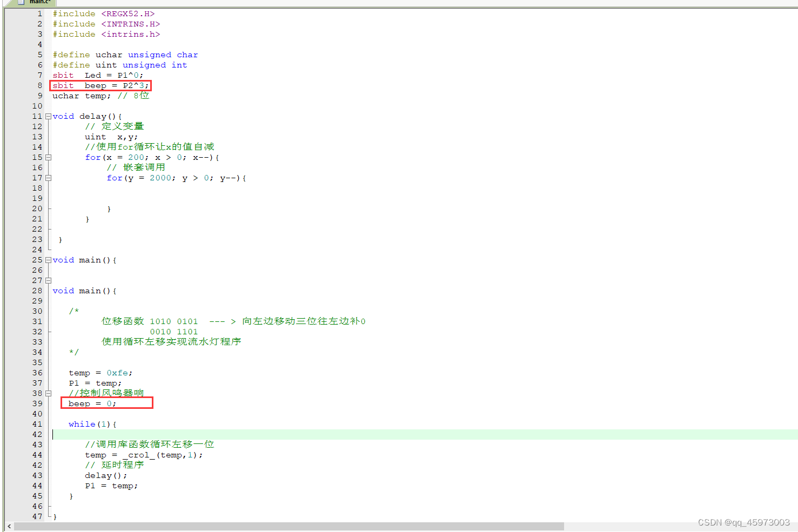Collapse fold marker at line 25 void main()
Screen dimensions: 798x532
[x=48, y=260]
